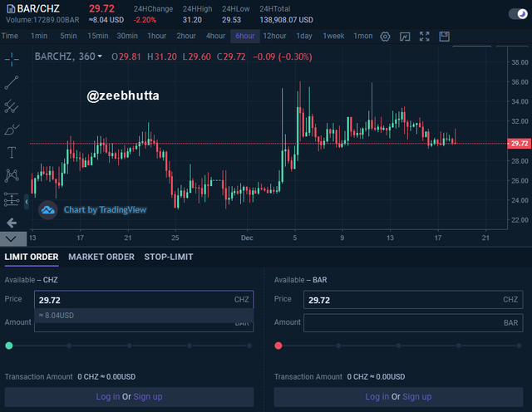Select the 6hour interval
Screen dimensions: 532x412
245,36
